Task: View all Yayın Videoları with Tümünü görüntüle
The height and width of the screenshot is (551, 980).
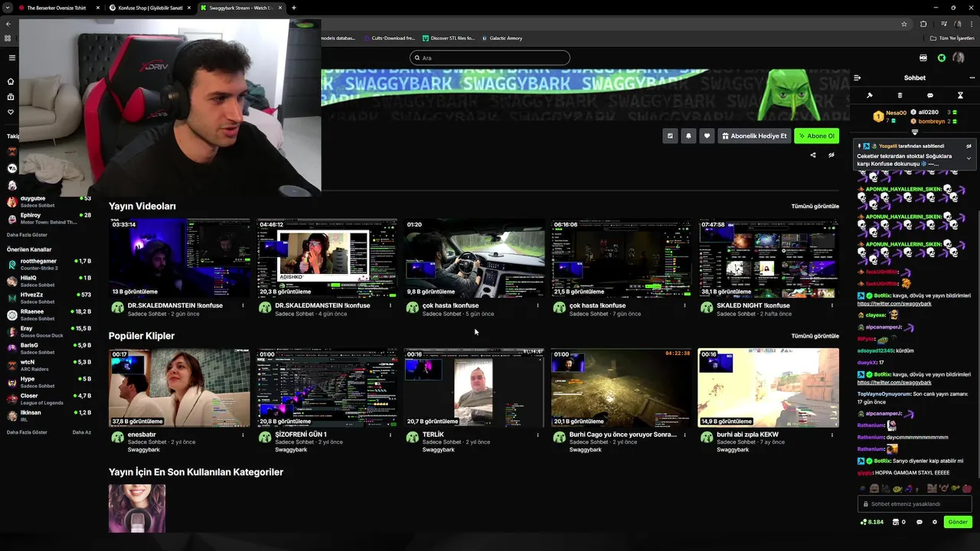Action: pyautogui.click(x=815, y=206)
